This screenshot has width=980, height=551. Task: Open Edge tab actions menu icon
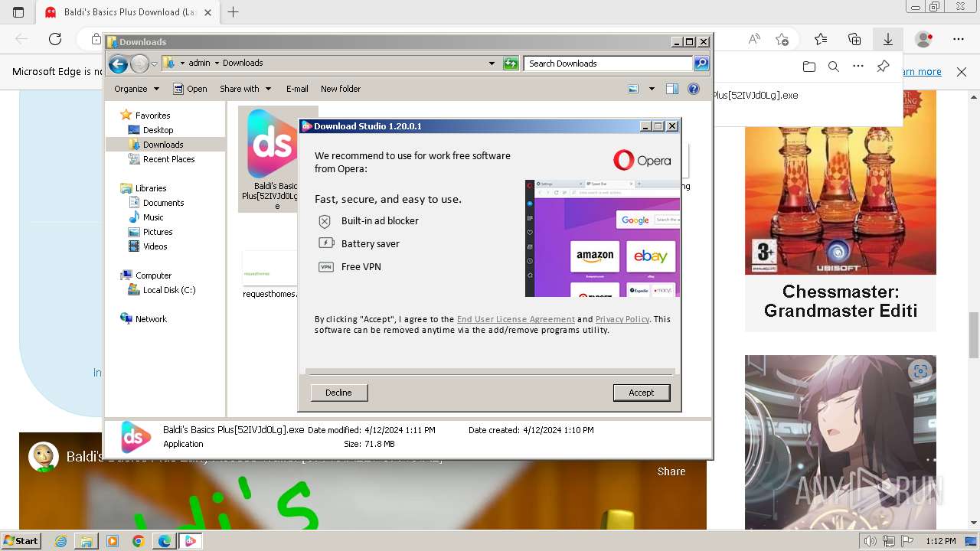(18, 12)
